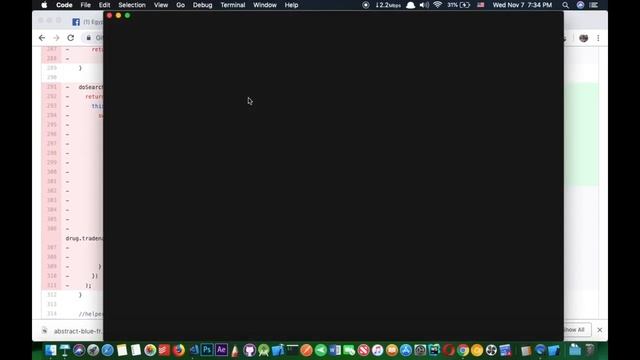
Task: Open Google Chrome from the dock
Action: coord(463,350)
